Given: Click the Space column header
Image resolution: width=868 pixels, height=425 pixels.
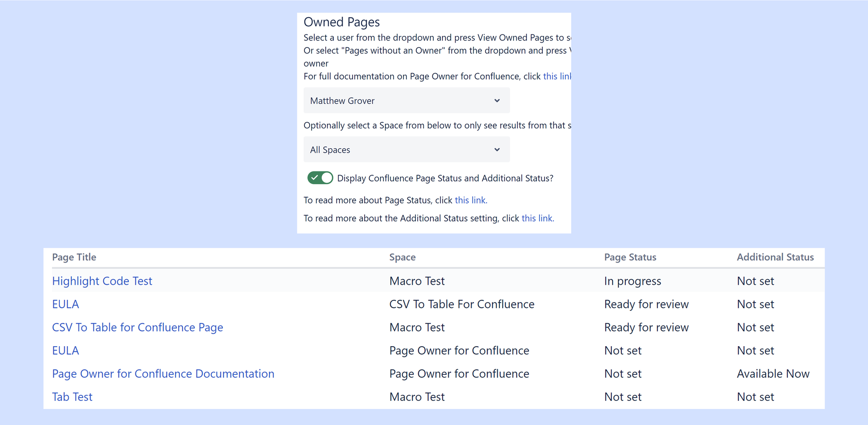Looking at the screenshot, I should tap(402, 257).
